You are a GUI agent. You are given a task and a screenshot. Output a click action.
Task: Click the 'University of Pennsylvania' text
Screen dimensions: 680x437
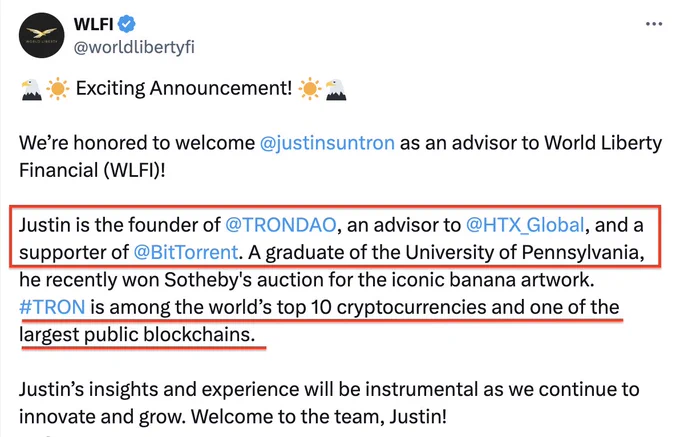coord(524,252)
